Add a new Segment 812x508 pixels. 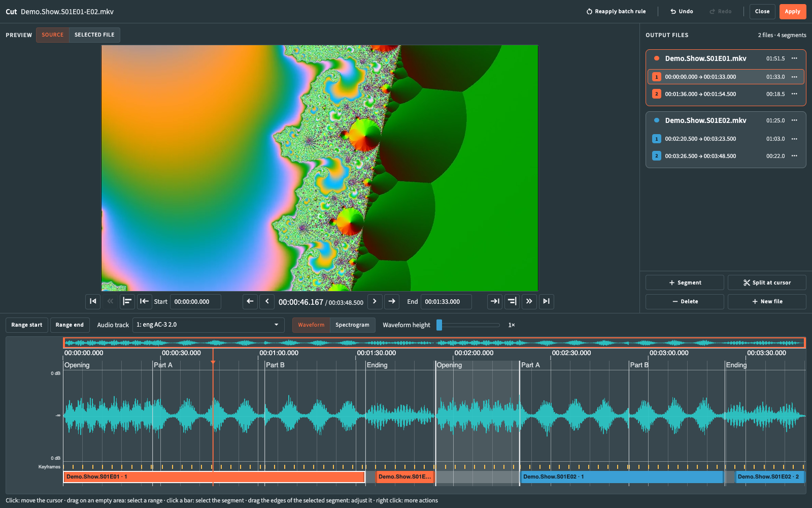pyautogui.click(x=685, y=282)
